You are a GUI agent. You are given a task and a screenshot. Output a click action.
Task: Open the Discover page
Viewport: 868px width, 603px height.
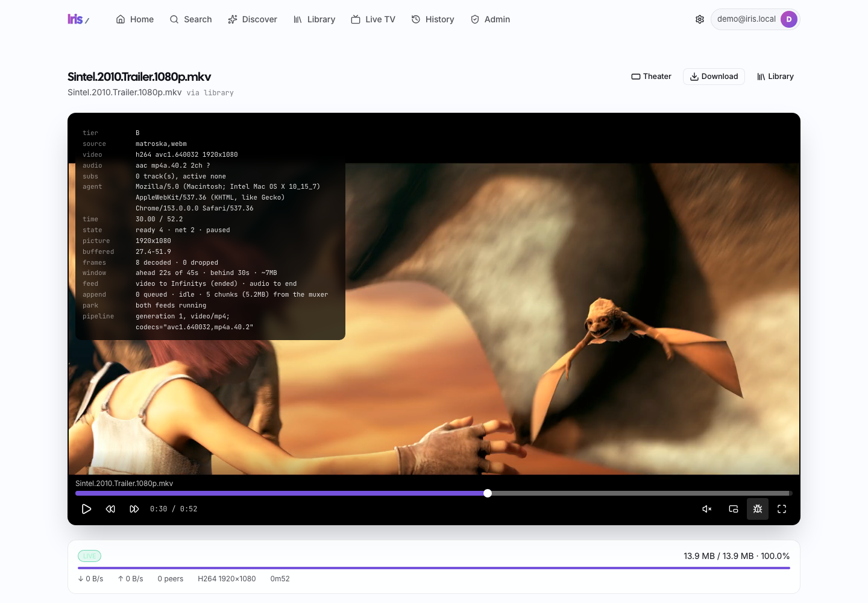253,19
